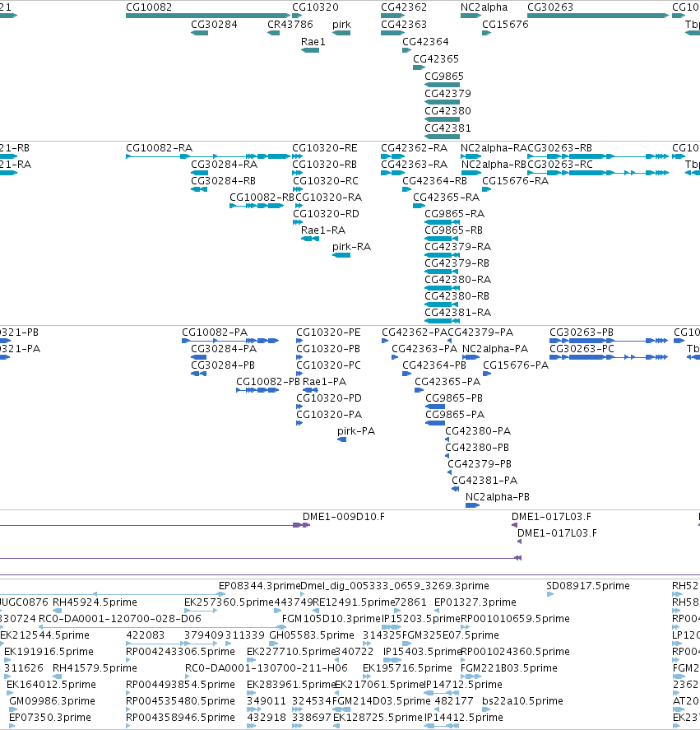Image resolution: width=700 pixels, height=730 pixels.
Task: Select transcript CG9865-RB label
Action: (453, 230)
